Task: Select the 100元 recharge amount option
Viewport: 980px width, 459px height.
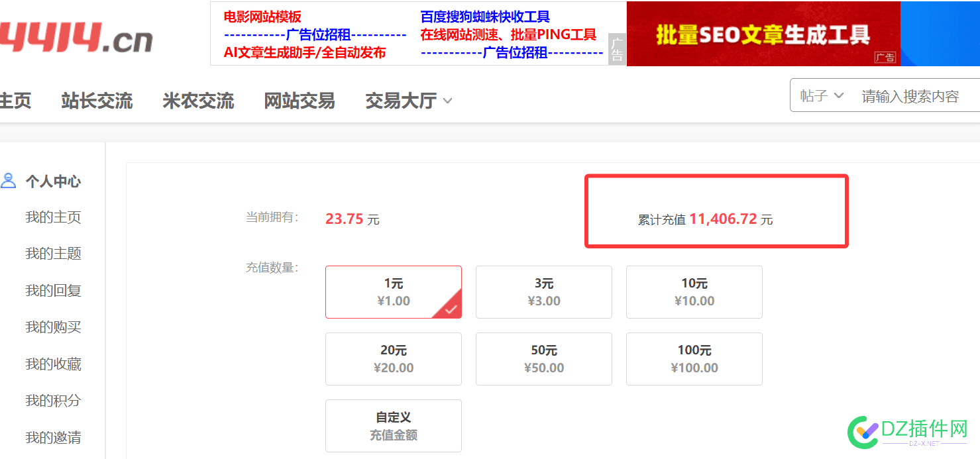Action: pos(694,359)
